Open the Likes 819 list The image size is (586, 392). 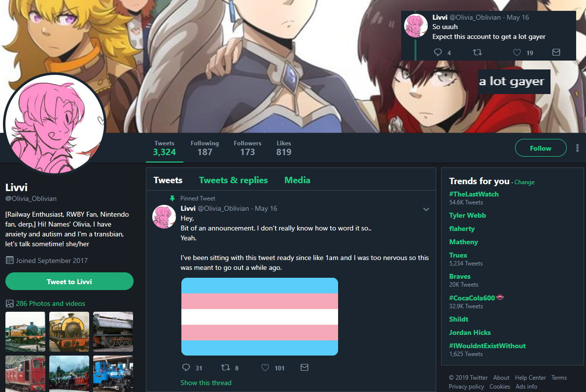(x=284, y=148)
